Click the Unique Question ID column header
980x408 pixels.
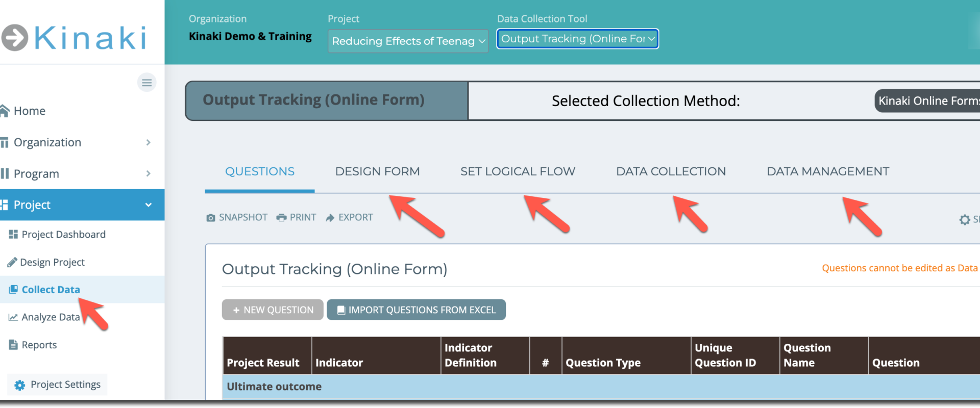tap(736, 355)
